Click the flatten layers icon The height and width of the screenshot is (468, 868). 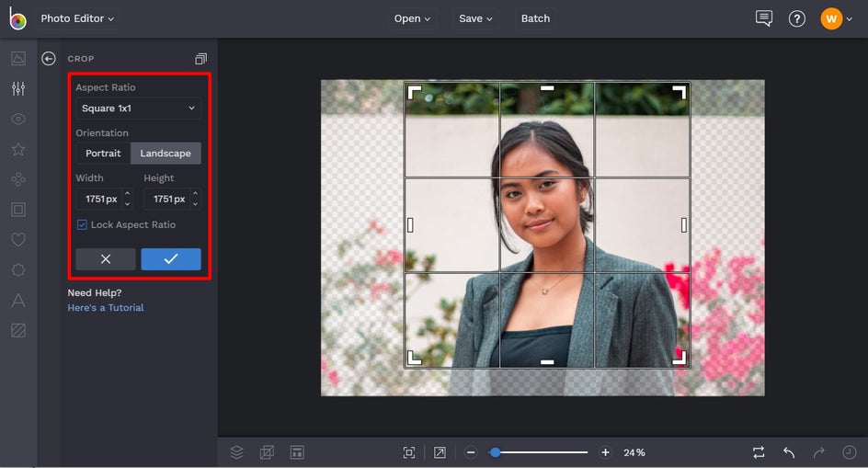[x=267, y=452]
